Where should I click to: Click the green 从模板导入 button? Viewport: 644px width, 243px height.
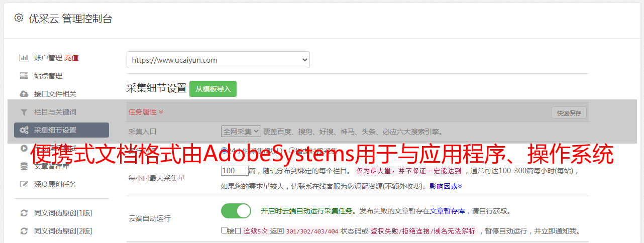coord(213,89)
